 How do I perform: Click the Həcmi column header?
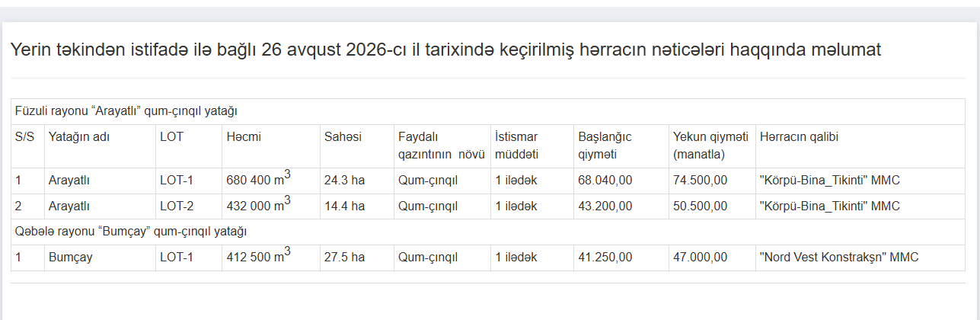click(271, 146)
